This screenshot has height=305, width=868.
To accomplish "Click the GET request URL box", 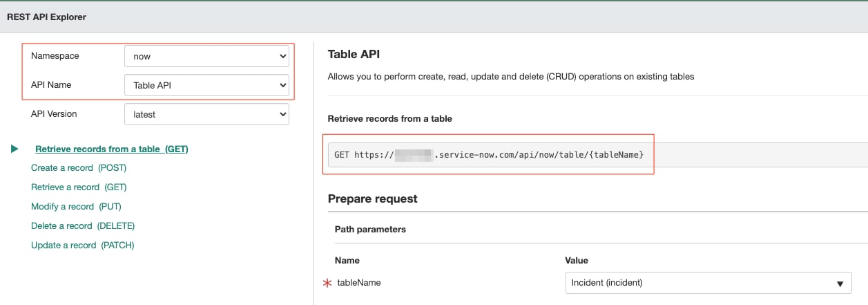I will click(597, 155).
